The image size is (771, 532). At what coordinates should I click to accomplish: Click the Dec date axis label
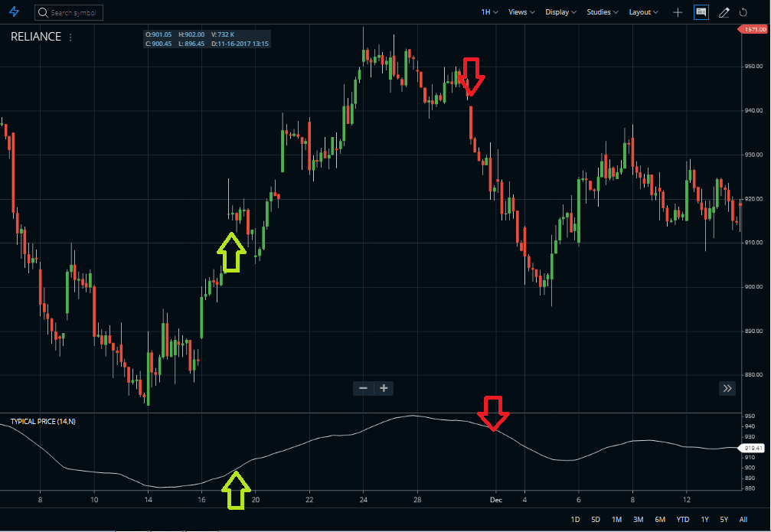[x=495, y=500]
